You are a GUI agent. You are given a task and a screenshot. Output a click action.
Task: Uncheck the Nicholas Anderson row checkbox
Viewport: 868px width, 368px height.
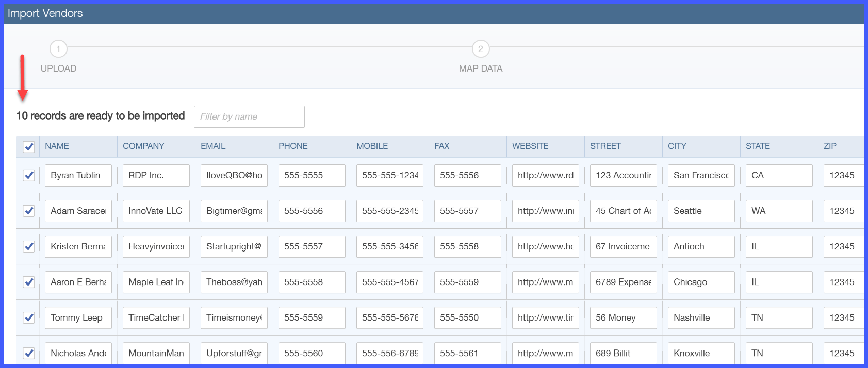pyautogui.click(x=29, y=353)
